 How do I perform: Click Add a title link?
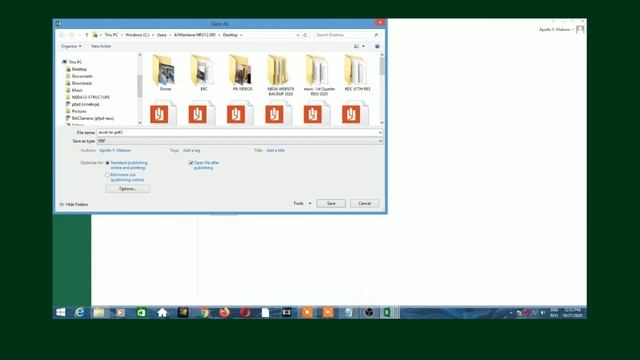point(276,151)
